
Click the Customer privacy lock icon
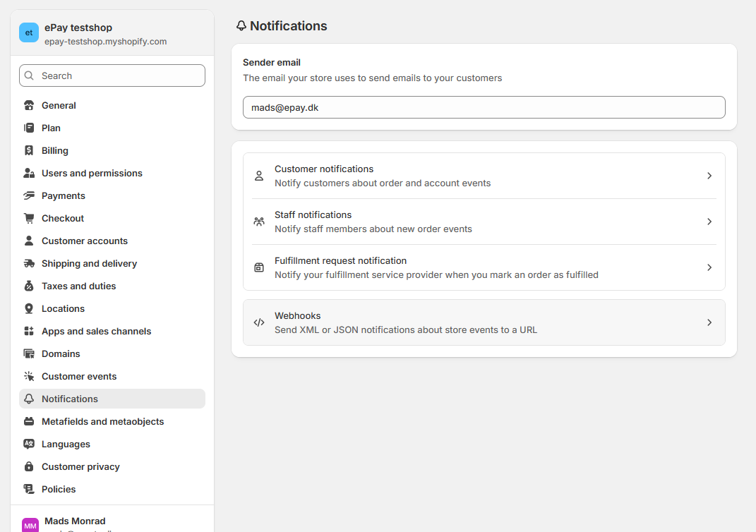[x=29, y=466]
